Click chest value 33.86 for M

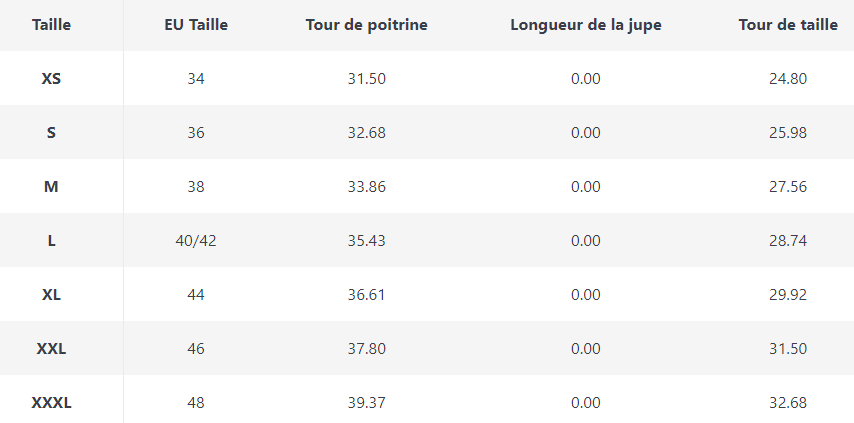coord(367,186)
